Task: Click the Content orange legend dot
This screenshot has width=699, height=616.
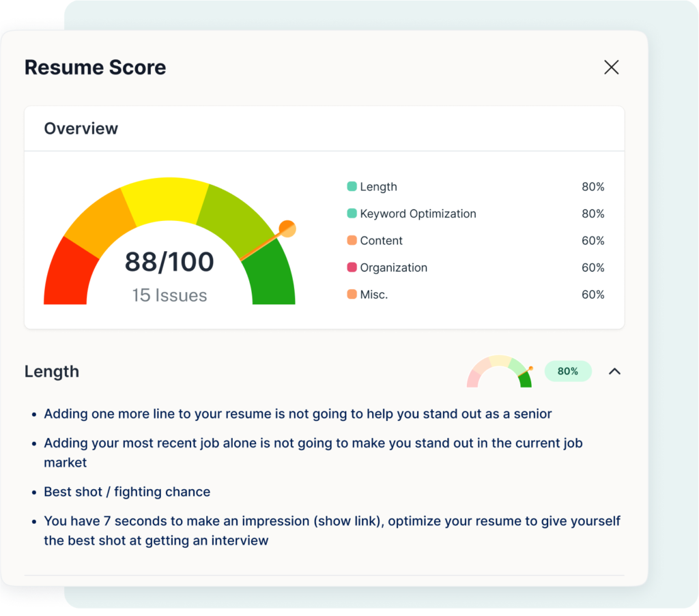Action: tap(352, 240)
